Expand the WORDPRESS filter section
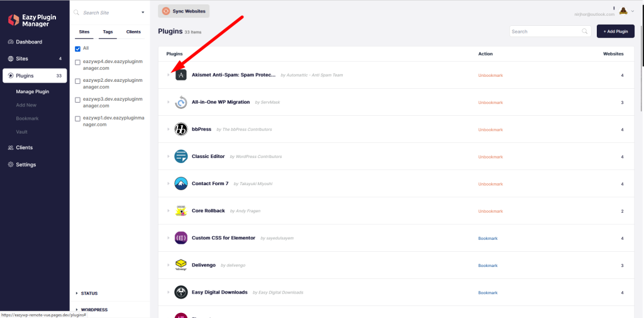This screenshot has height=318, width=644. pyautogui.click(x=92, y=310)
